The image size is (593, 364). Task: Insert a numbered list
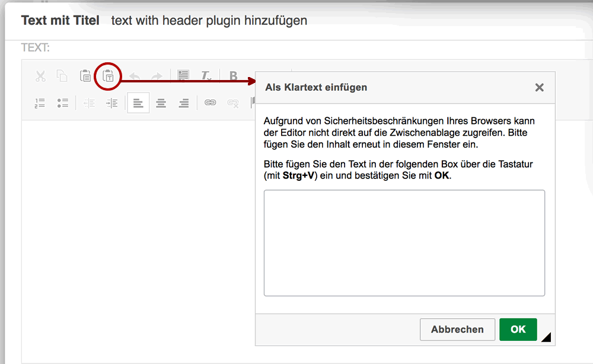[x=40, y=103]
